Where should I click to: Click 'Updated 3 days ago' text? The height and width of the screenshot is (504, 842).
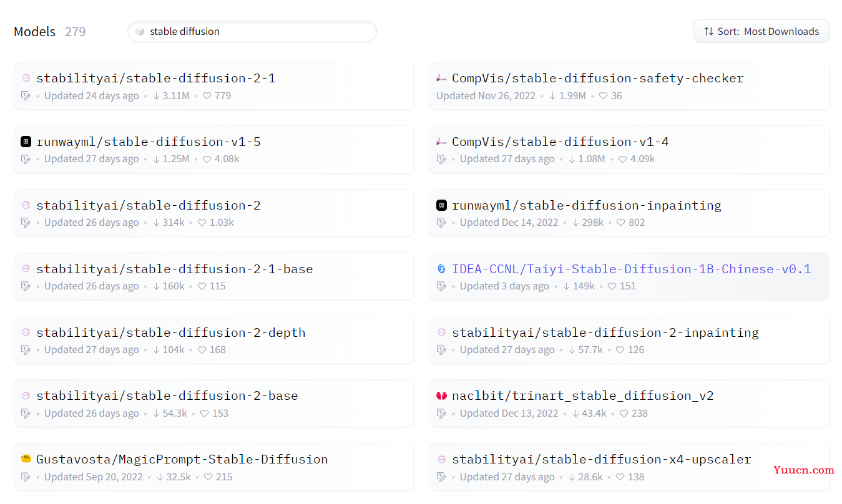click(x=504, y=286)
